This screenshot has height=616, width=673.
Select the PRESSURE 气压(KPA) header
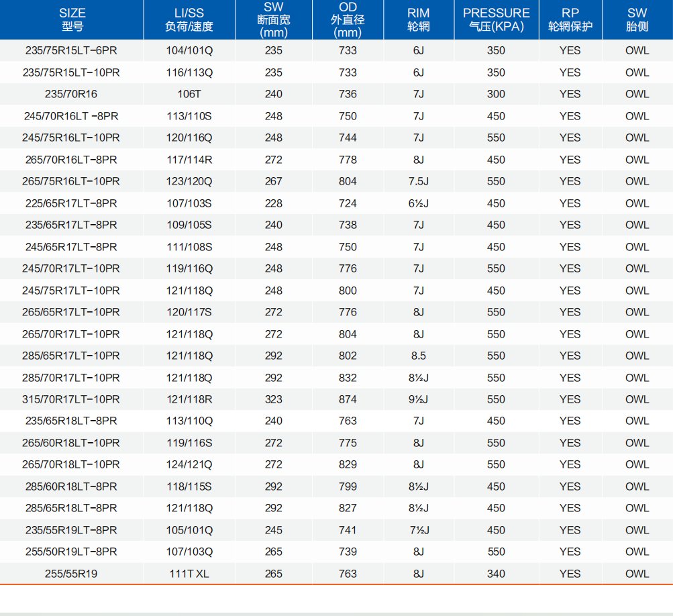(496, 20)
